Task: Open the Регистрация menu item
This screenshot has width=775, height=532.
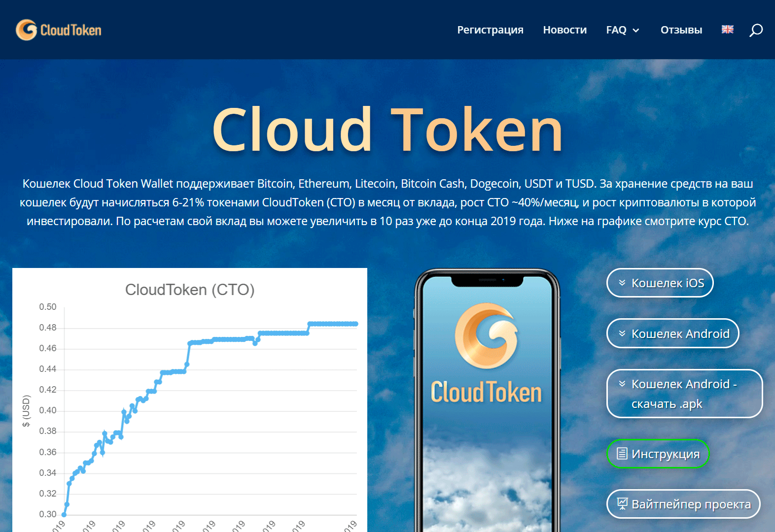Action: click(490, 30)
